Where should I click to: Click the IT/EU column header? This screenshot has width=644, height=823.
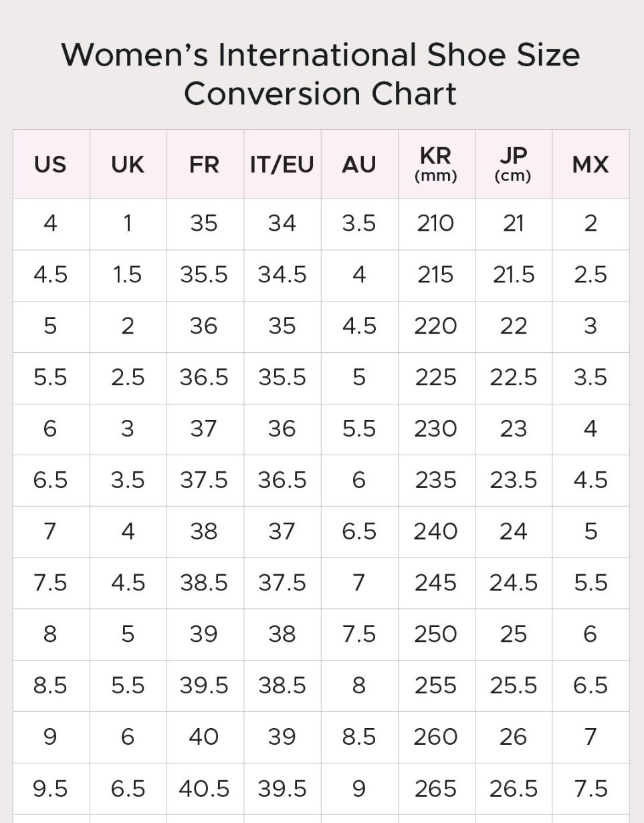282,164
